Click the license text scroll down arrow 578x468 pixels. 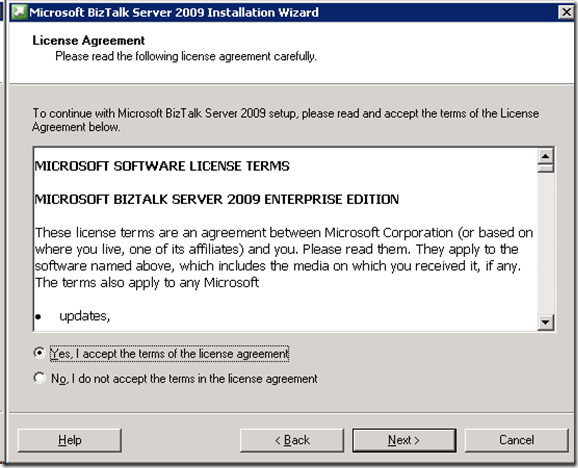546,322
